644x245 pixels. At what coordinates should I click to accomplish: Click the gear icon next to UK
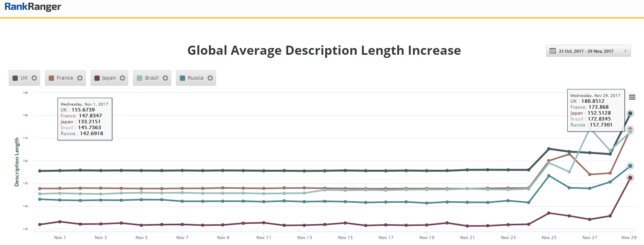[x=34, y=78]
